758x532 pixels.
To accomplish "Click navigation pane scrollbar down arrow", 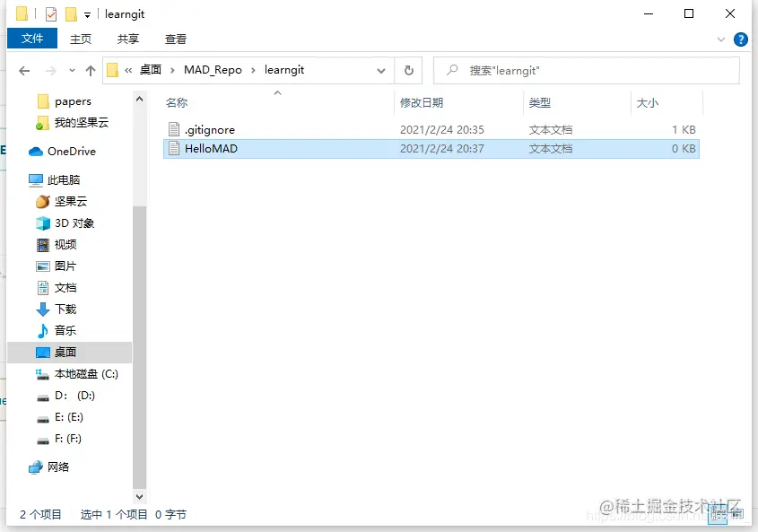I will (139, 496).
